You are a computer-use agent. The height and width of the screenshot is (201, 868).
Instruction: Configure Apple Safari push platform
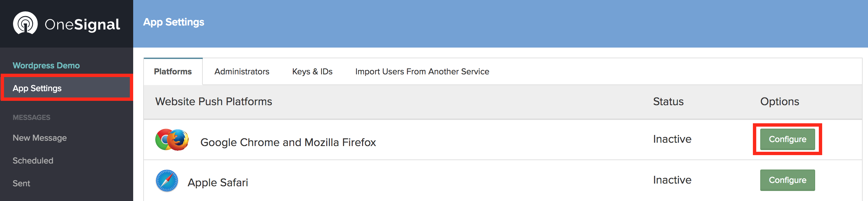click(787, 180)
